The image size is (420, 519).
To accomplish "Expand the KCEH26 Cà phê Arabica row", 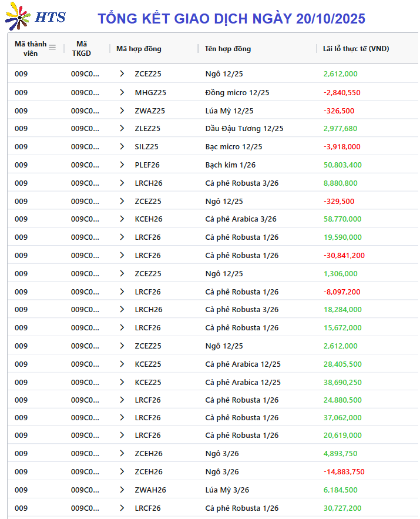I will pyautogui.click(x=122, y=219).
